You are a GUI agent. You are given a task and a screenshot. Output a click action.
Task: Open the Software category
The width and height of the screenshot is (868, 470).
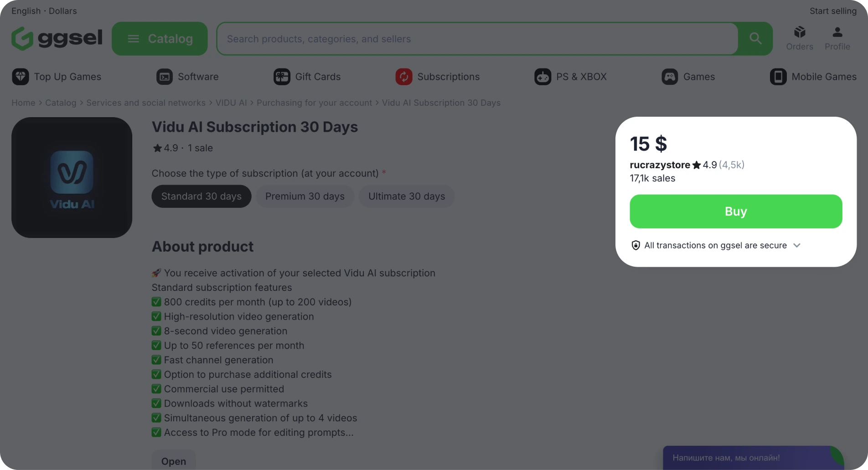coord(187,77)
